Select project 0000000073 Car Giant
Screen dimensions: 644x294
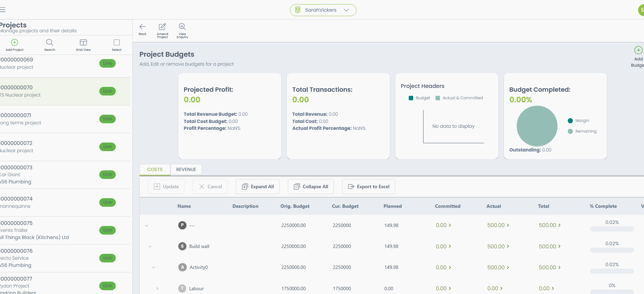(65, 175)
